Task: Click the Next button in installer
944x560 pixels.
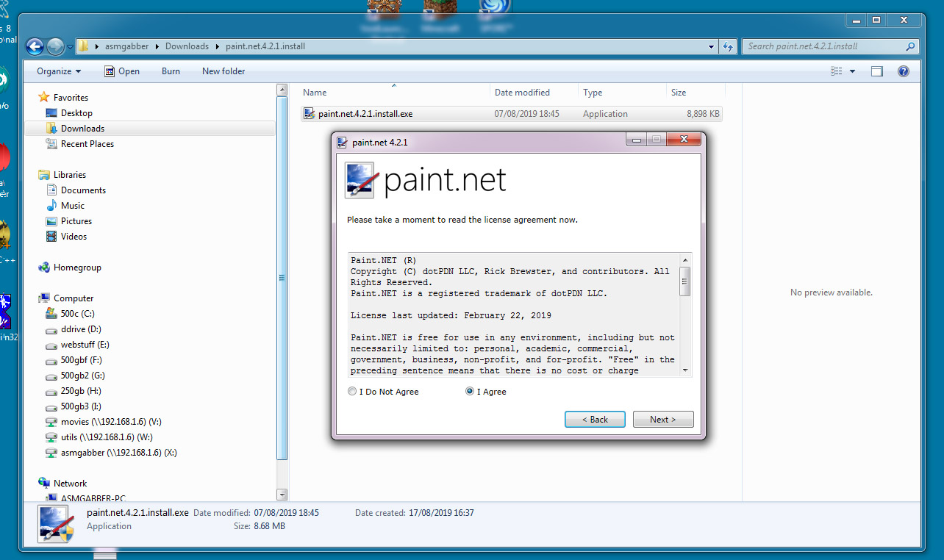Action: [663, 419]
